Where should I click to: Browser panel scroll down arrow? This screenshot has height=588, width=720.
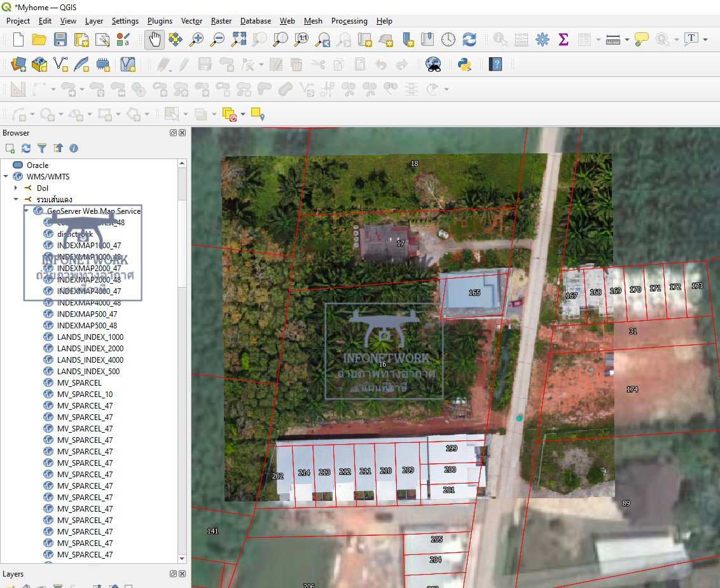coord(182,559)
